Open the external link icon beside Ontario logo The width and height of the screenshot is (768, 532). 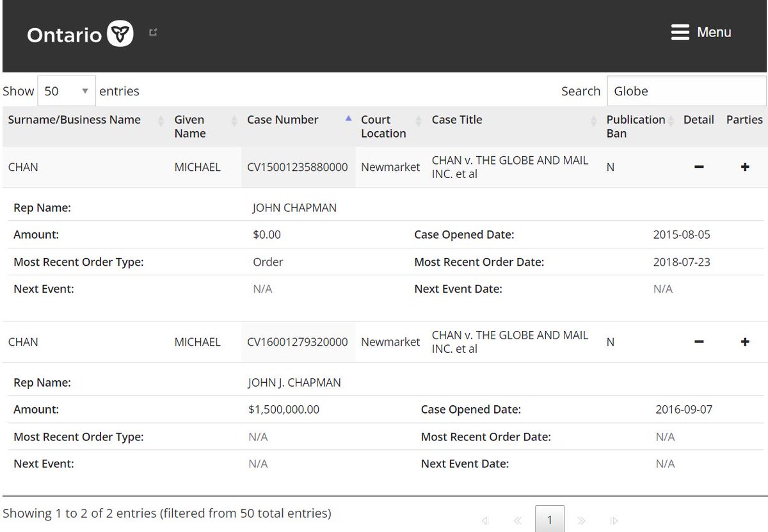[153, 32]
